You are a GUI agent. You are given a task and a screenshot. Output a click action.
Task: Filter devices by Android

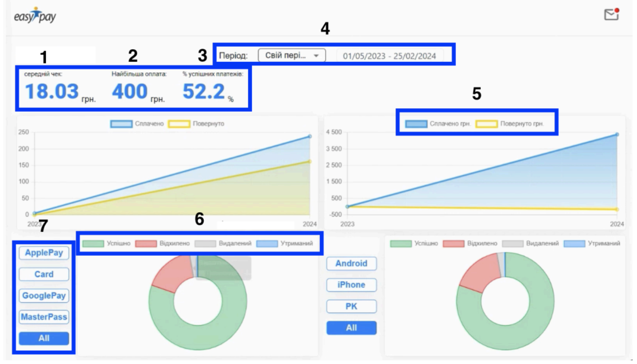pos(351,264)
